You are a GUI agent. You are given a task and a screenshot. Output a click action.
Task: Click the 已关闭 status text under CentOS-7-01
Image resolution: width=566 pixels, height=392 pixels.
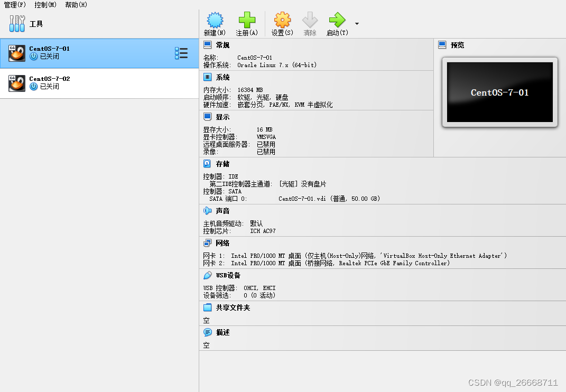[x=50, y=57]
